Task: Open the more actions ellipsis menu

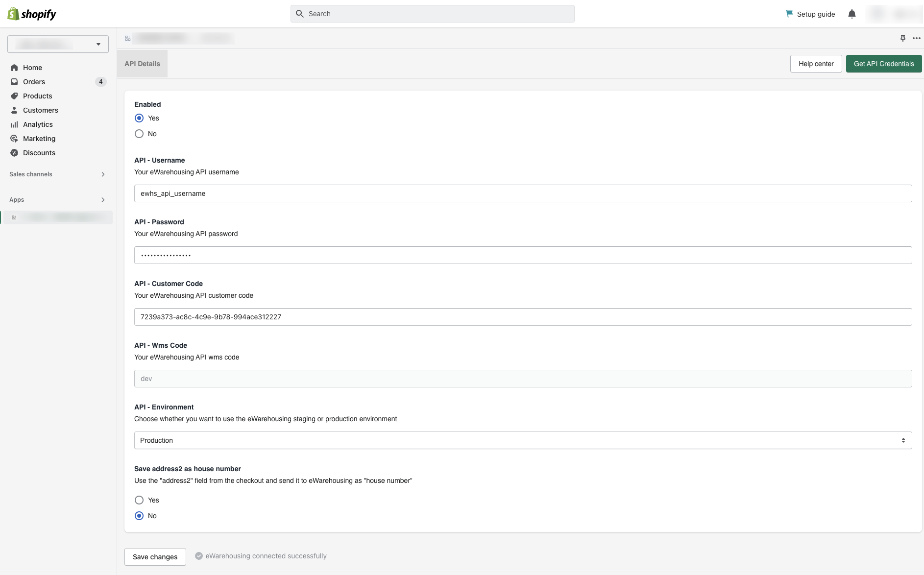Action: click(917, 38)
